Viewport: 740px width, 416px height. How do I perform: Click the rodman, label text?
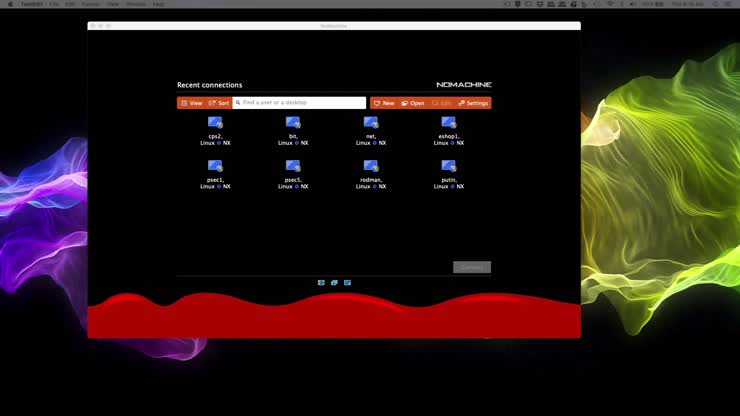(x=371, y=180)
